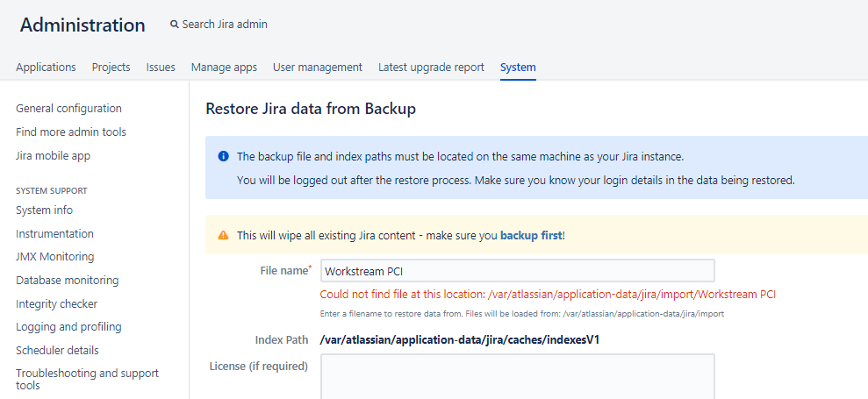Click the File name input field
Screen dimensions: 868x399
coord(518,271)
